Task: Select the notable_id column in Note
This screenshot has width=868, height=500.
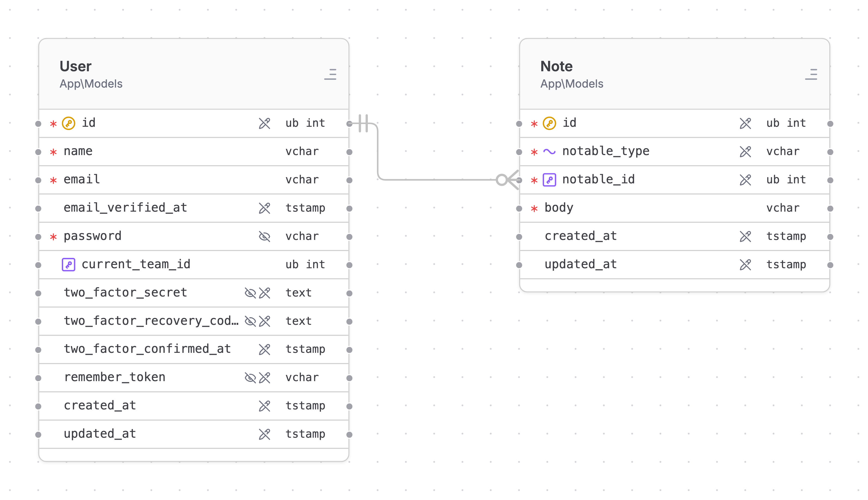Action: pyautogui.click(x=674, y=180)
